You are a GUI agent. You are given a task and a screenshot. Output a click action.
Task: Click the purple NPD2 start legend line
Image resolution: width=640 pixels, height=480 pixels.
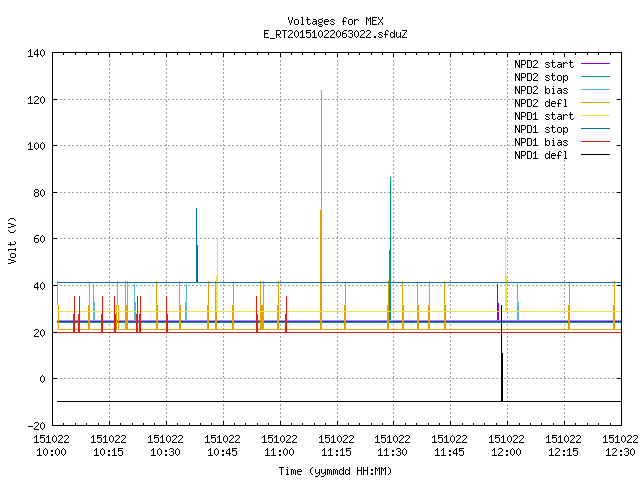click(596, 64)
